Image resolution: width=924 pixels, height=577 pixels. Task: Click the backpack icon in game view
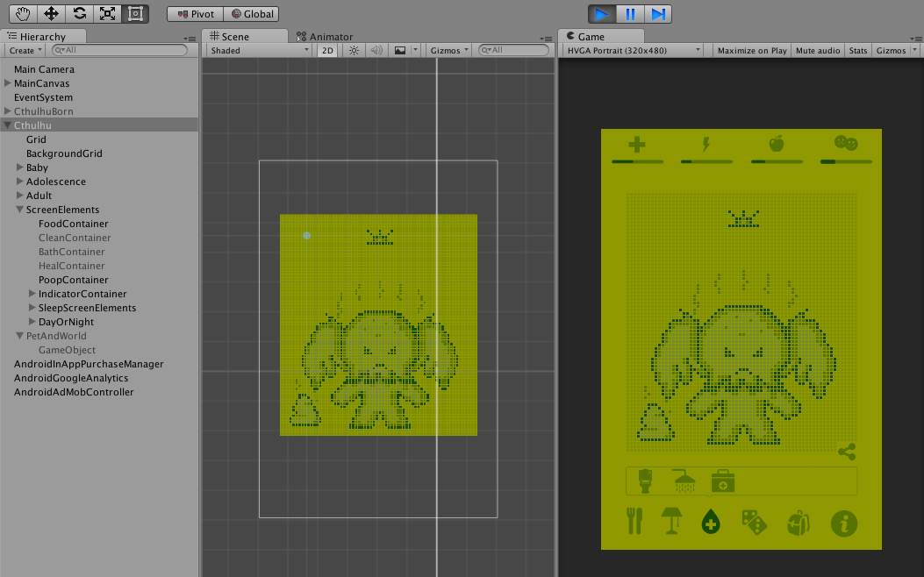799,523
